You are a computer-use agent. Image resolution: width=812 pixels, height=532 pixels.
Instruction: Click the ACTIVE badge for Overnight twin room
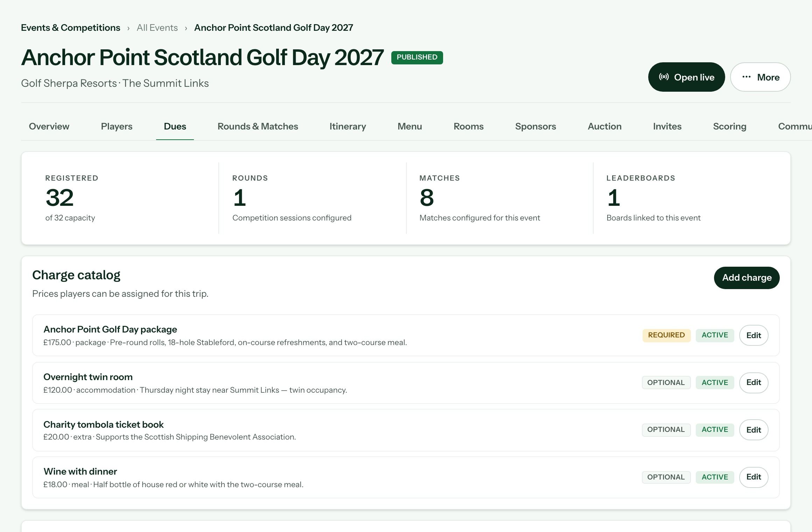click(715, 383)
